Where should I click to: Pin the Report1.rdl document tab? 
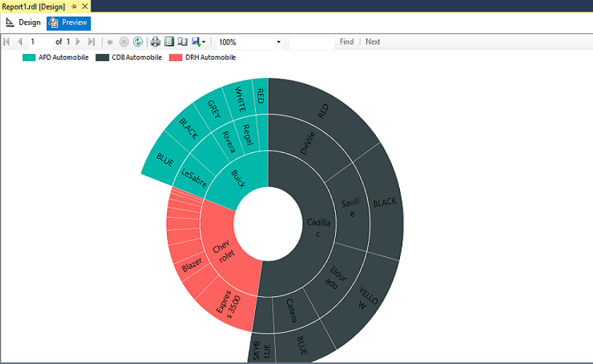point(74,7)
